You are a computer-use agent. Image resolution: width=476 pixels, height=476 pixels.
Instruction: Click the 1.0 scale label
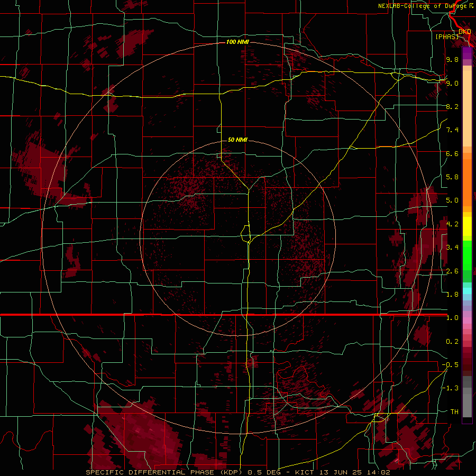click(x=452, y=318)
